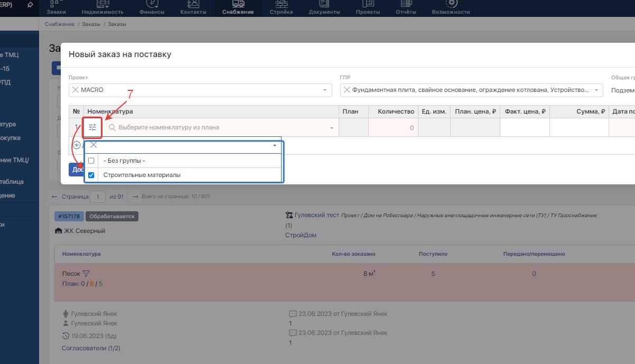Click the Факт. цена input cell
This screenshot has width=635, height=364.
[525, 127]
